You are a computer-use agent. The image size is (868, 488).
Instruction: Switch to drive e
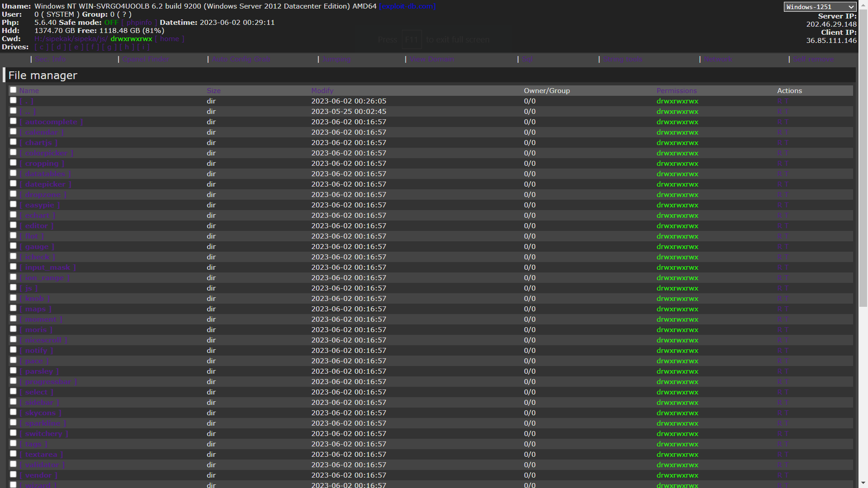76,47
